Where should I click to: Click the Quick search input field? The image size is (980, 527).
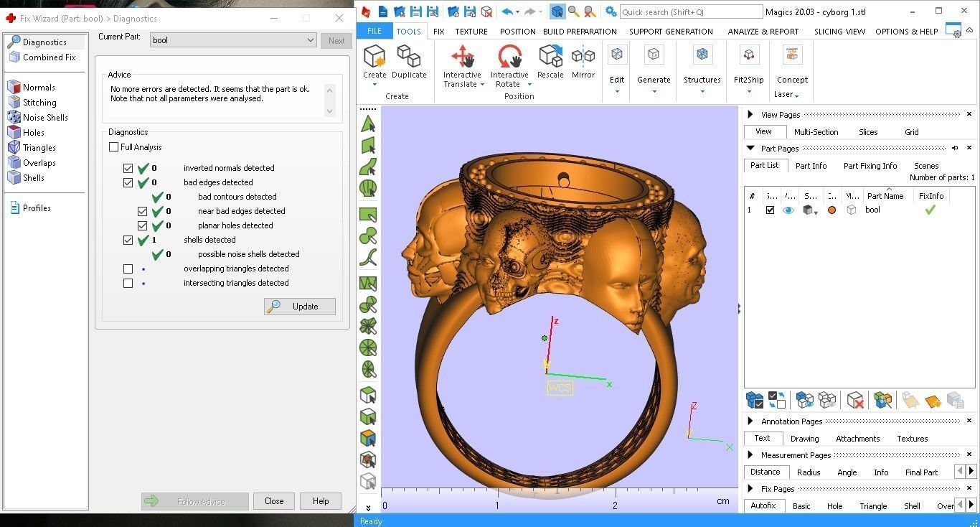tap(691, 11)
